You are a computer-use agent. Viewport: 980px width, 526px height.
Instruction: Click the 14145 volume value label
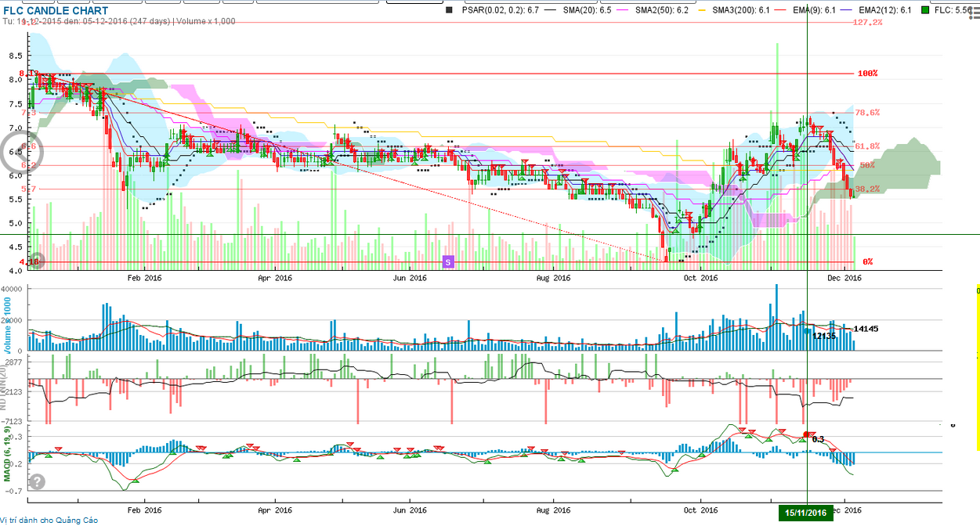(x=866, y=329)
